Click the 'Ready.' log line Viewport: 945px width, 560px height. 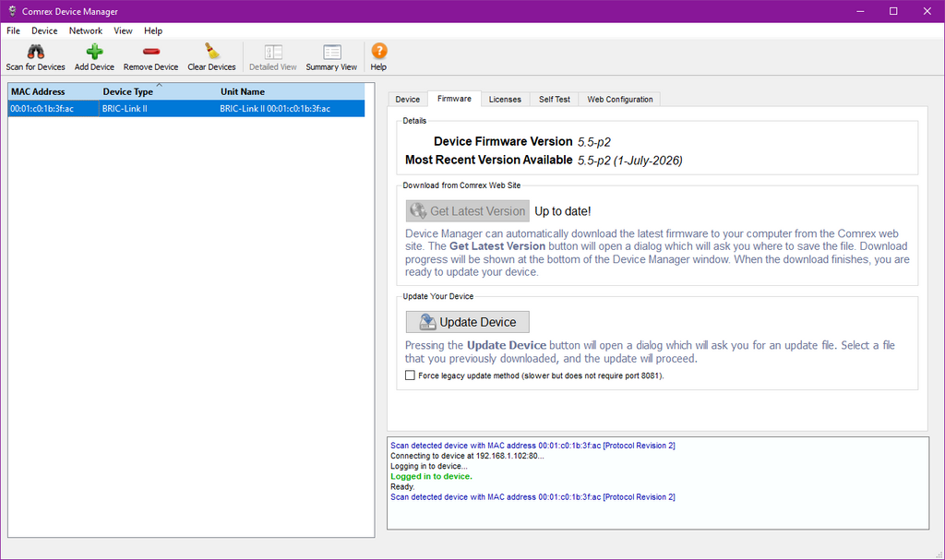[x=402, y=486]
